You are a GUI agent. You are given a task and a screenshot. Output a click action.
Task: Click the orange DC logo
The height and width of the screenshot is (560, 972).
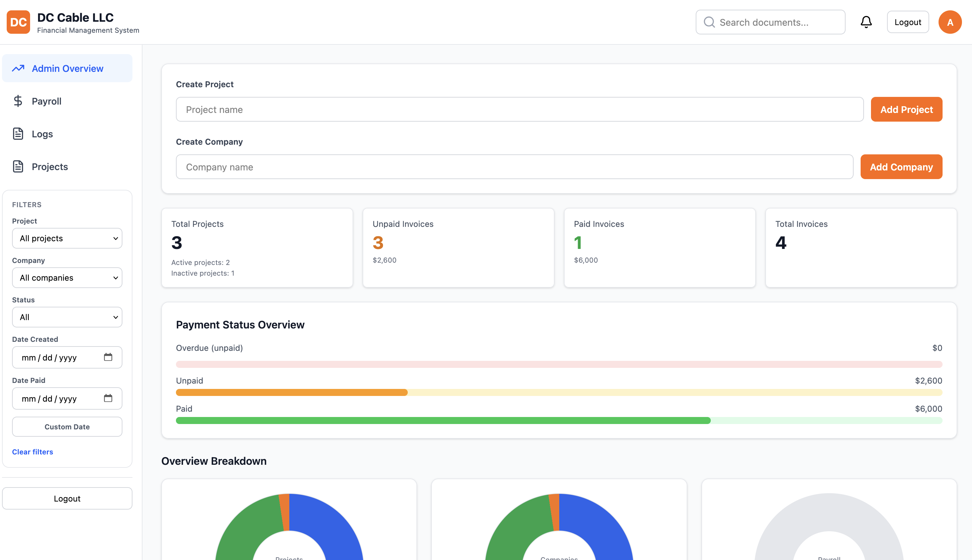click(x=18, y=22)
